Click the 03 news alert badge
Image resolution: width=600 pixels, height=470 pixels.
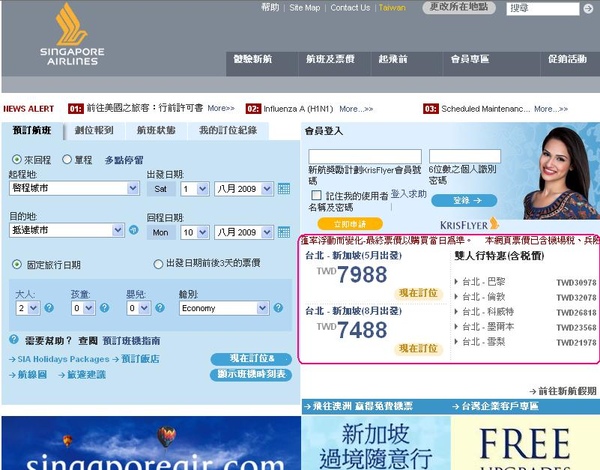point(430,109)
